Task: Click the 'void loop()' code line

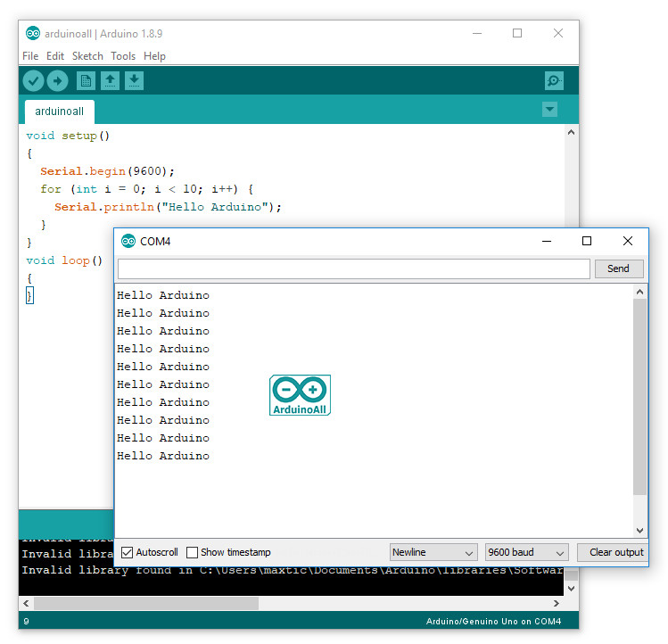Action: coord(64,260)
